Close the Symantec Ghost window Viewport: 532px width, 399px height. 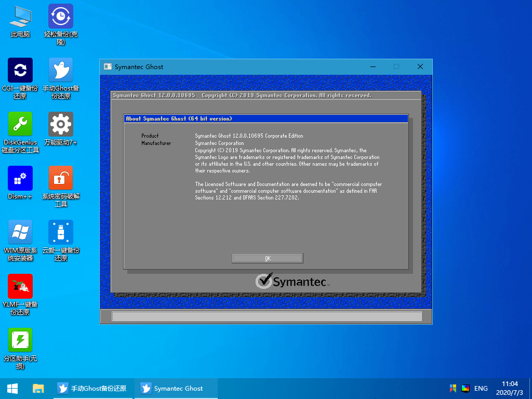(x=420, y=66)
